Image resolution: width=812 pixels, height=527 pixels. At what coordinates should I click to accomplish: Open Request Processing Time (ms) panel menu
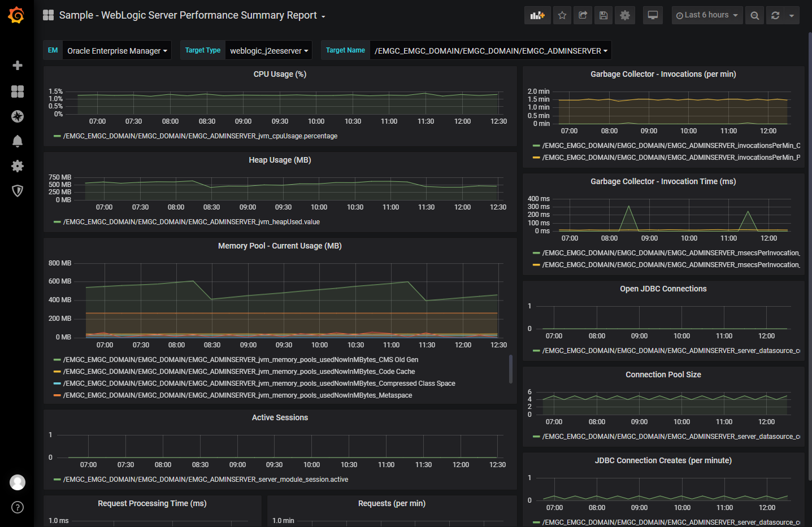[x=152, y=503]
